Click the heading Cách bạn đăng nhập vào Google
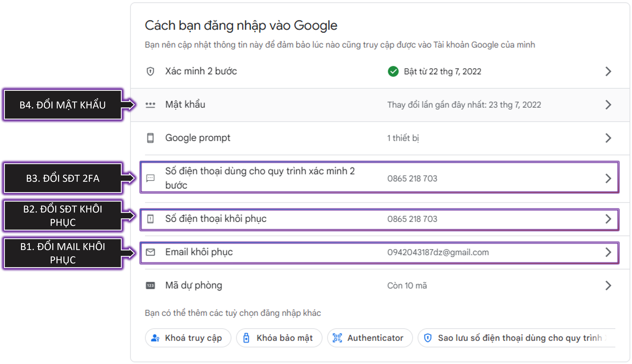632x364 pixels. 241,25
